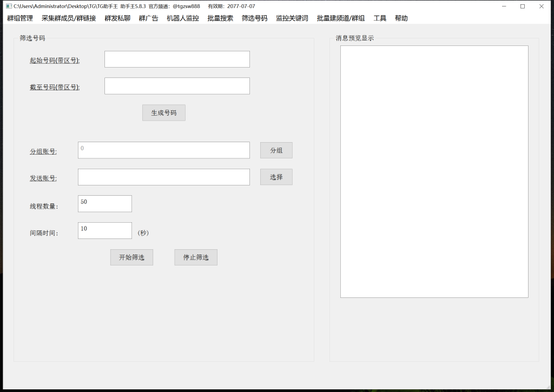Stop filtering with 停止筛选 button
Viewport: 554px width, 392px height.
pyautogui.click(x=196, y=257)
